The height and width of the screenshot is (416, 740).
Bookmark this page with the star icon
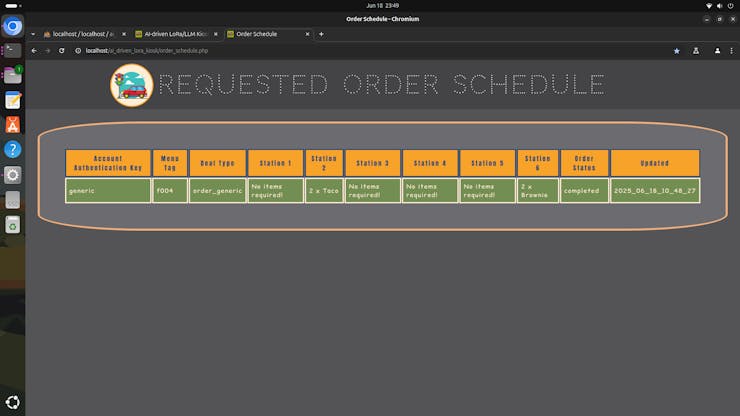[x=676, y=50]
